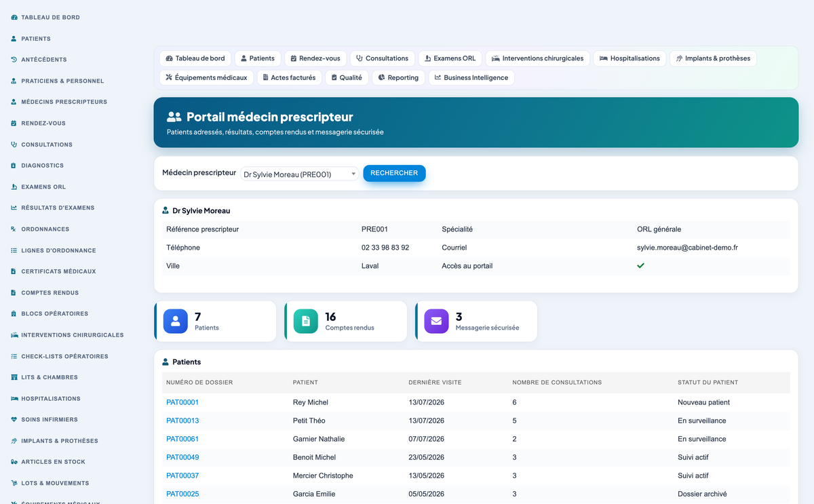Click the Antécédents history icon in sidebar
814x504 pixels.
tap(14, 60)
